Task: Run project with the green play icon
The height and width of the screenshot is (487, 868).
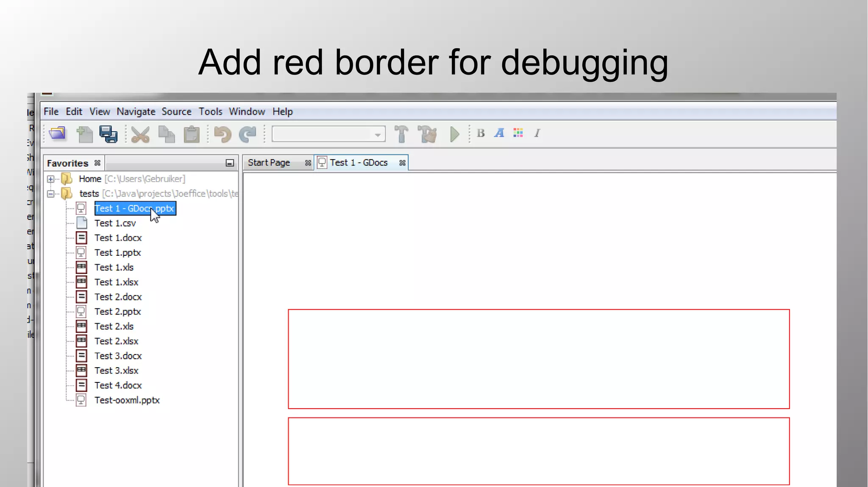Action: pos(454,134)
